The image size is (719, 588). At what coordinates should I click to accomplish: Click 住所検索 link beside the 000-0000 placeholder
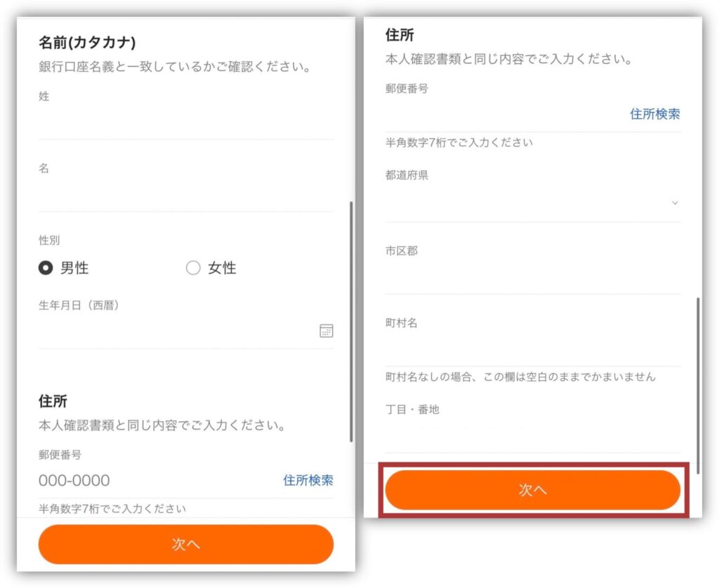(x=308, y=481)
